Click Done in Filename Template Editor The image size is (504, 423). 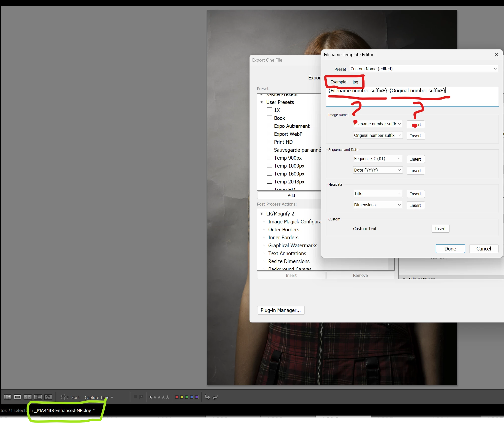click(450, 248)
